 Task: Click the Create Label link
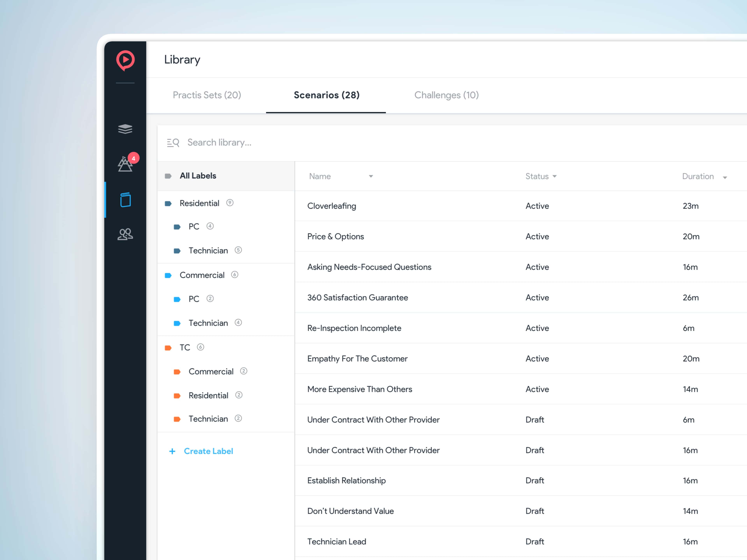click(208, 451)
